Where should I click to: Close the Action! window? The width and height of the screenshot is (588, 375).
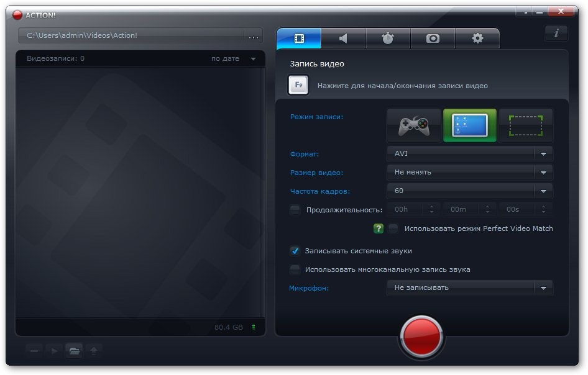[x=561, y=12]
